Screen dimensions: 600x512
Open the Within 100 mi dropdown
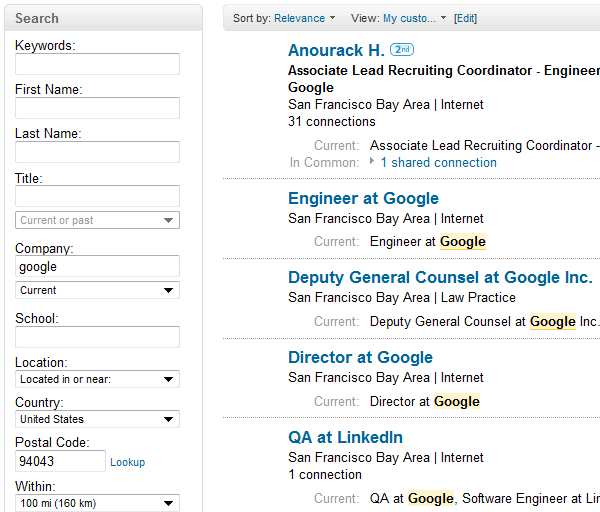[x=97, y=503]
